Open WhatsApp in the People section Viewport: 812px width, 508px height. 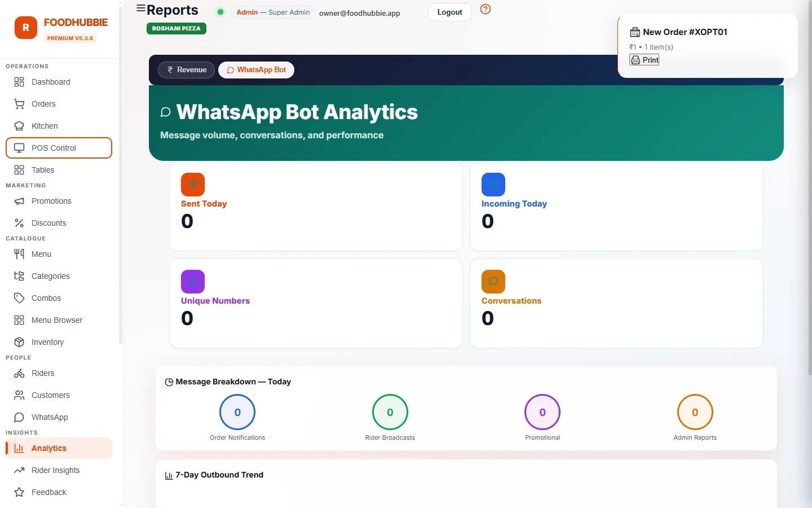pos(59,417)
